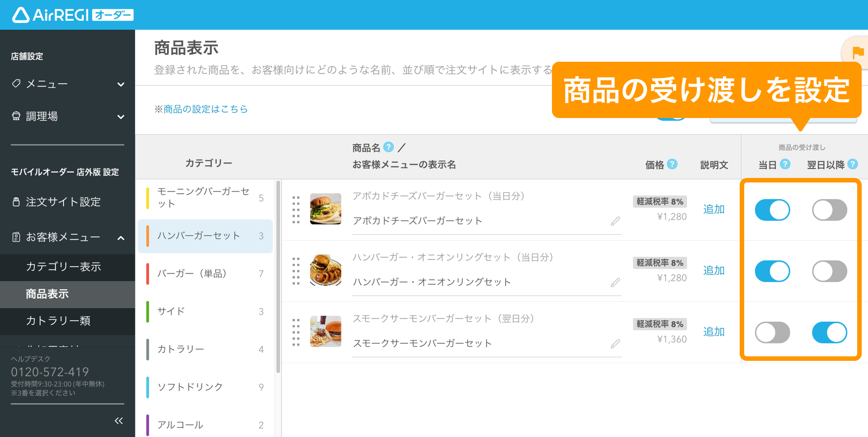Toggle 翌日以降 switch for スモークサーモンバーガーセット

tap(830, 332)
